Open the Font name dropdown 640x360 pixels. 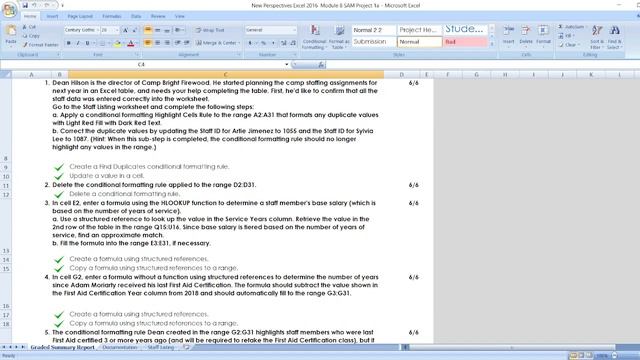pyautogui.click(x=97, y=30)
